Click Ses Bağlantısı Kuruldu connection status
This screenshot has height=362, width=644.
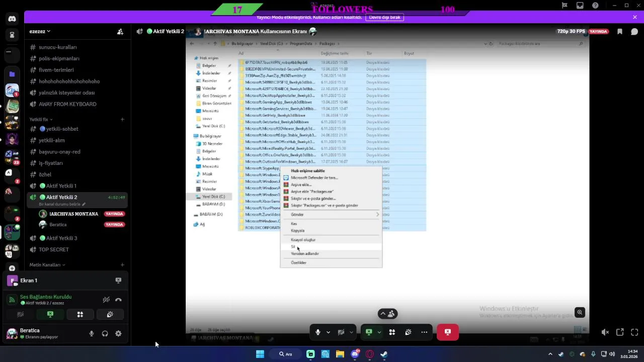click(46, 297)
